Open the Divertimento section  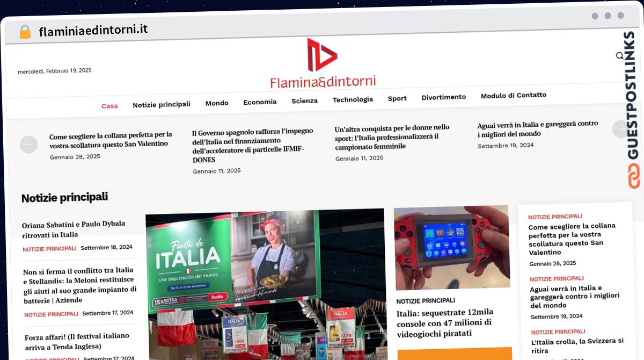pos(444,97)
